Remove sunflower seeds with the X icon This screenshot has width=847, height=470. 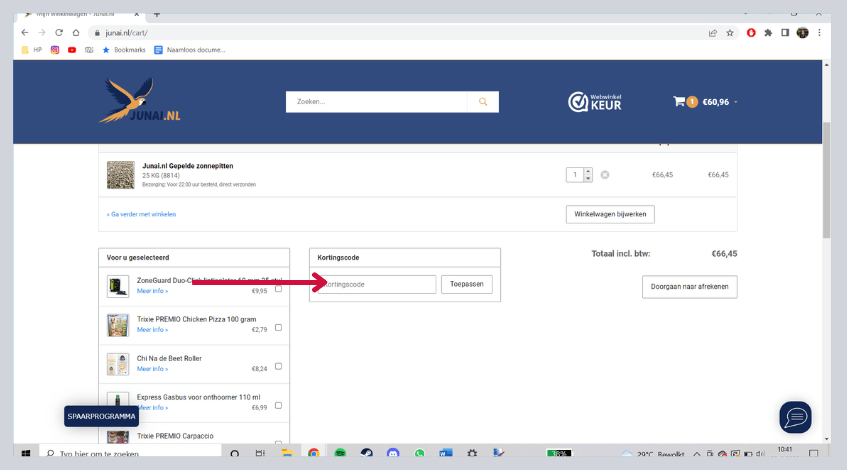point(605,175)
